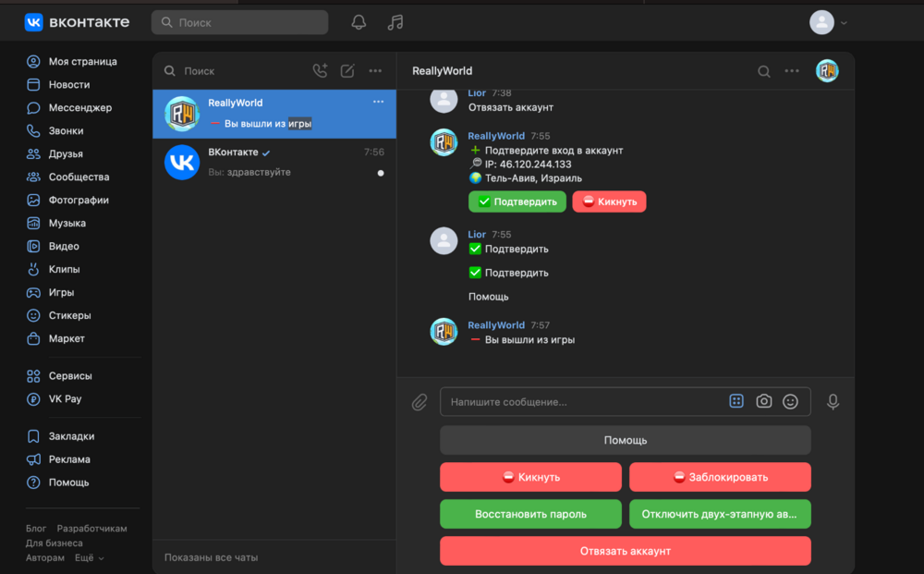Click the Маркет bag icon
Image resolution: width=924 pixels, height=574 pixels.
33,338
